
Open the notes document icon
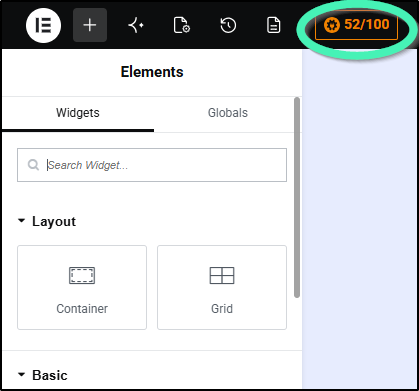pos(274,25)
